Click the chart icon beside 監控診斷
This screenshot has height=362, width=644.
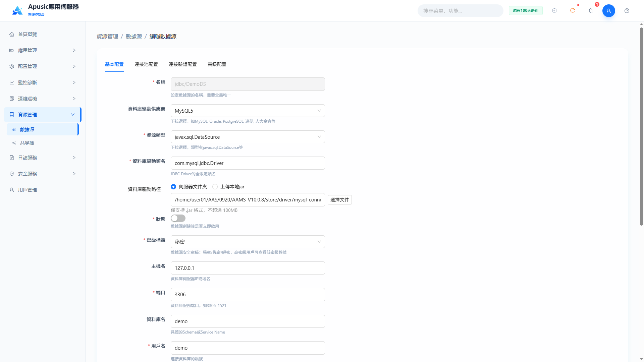click(12, 82)
